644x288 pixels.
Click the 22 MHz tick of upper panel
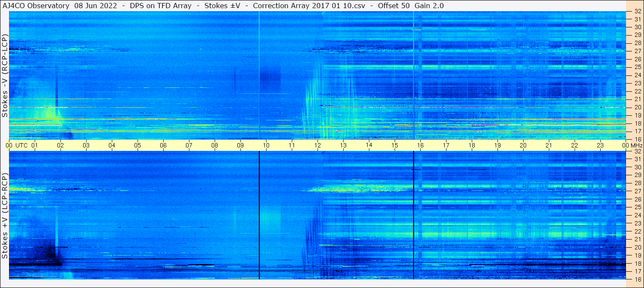637,91
